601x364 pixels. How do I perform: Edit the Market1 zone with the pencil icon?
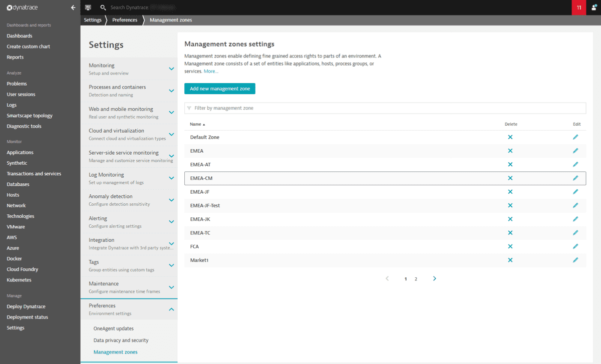click(575, 260)
